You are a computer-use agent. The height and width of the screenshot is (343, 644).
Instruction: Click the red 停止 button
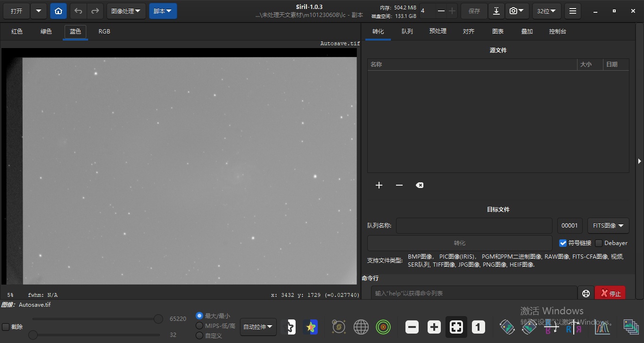[x=611, y=294]
